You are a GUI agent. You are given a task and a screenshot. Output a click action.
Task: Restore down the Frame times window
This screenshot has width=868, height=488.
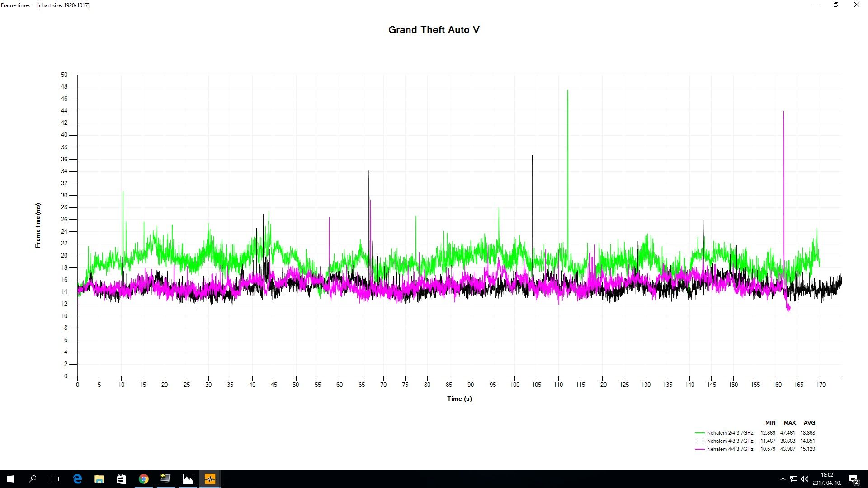836,5
